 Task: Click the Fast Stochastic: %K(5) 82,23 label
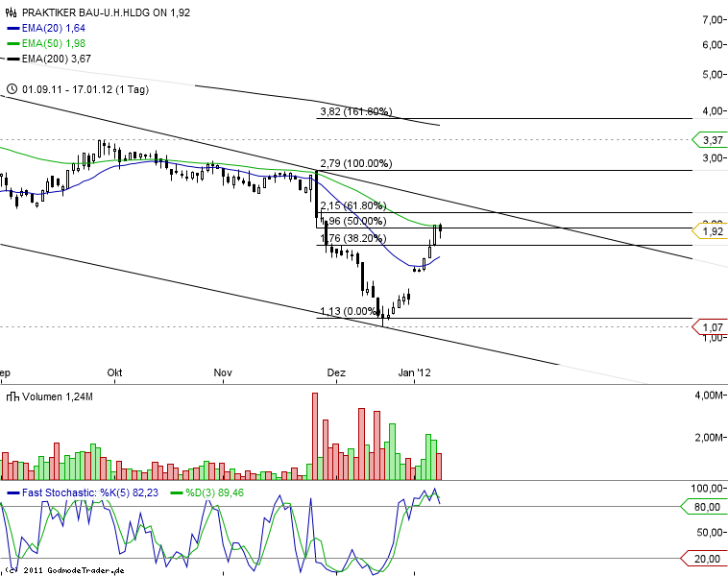click(x=90, y=492)
